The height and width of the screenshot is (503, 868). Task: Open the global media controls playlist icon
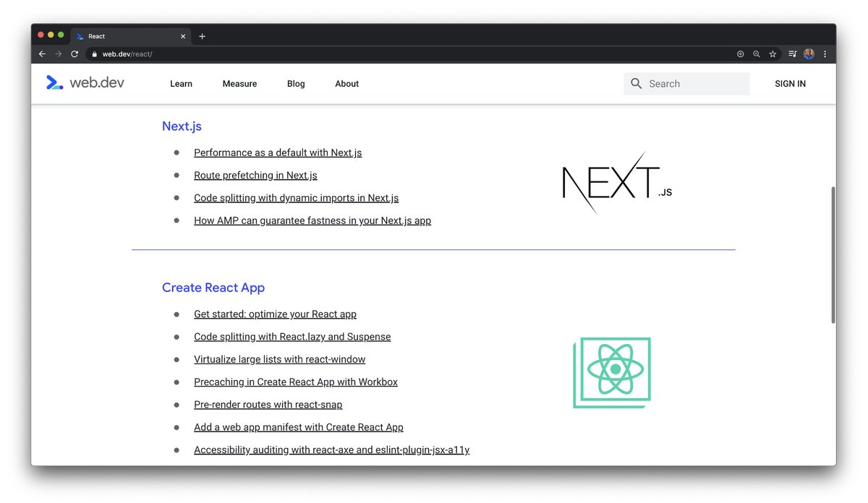click(791, 53)
